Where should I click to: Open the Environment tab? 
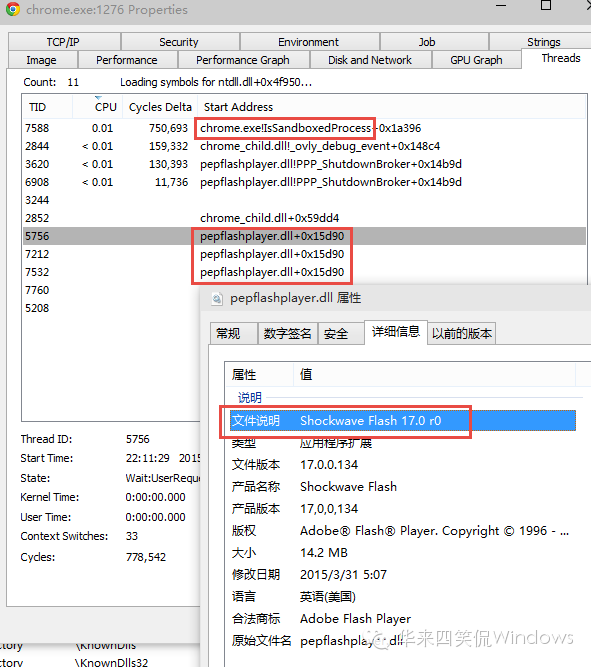(x=308, y=42)
